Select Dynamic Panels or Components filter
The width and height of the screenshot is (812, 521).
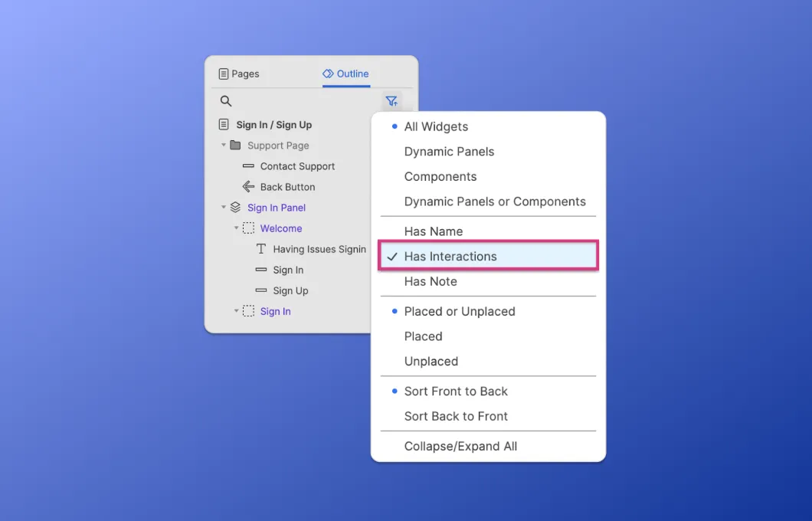click(495, 202)
